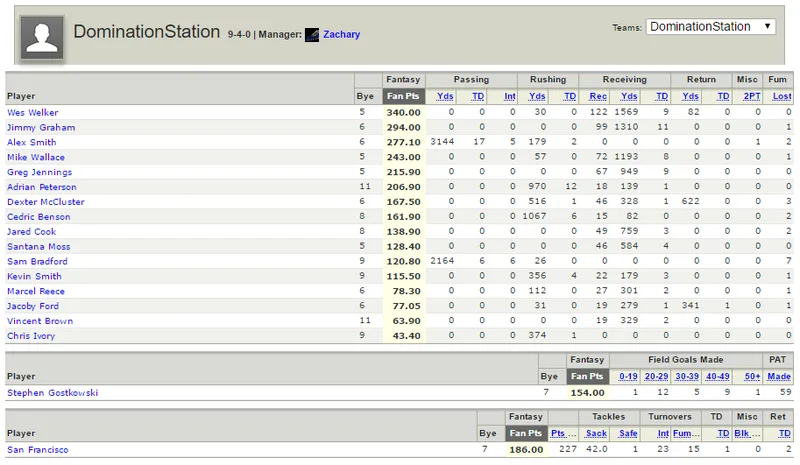Viewport: 800px width, 465px height.
Task: Open Vincent Brown player page
Action: 40,321
